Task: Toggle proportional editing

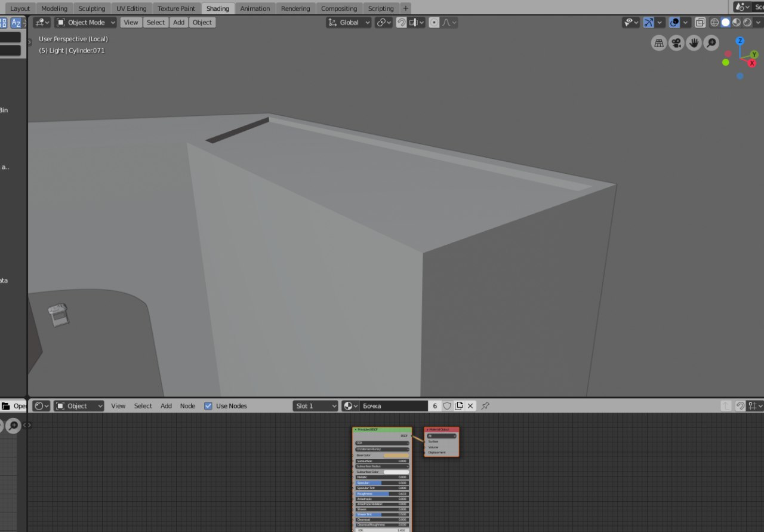Action: [434, 23]
